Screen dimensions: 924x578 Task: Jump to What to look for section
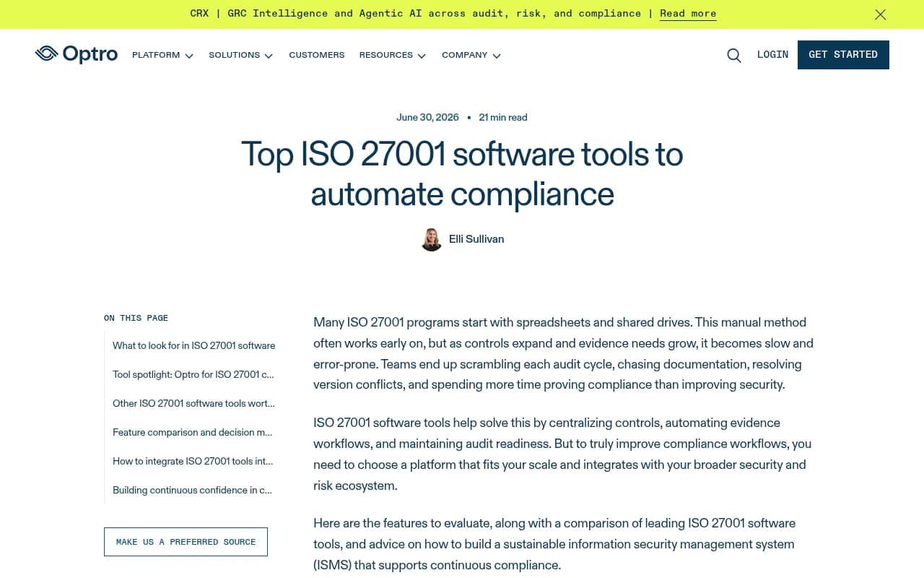tap(194, 345)
